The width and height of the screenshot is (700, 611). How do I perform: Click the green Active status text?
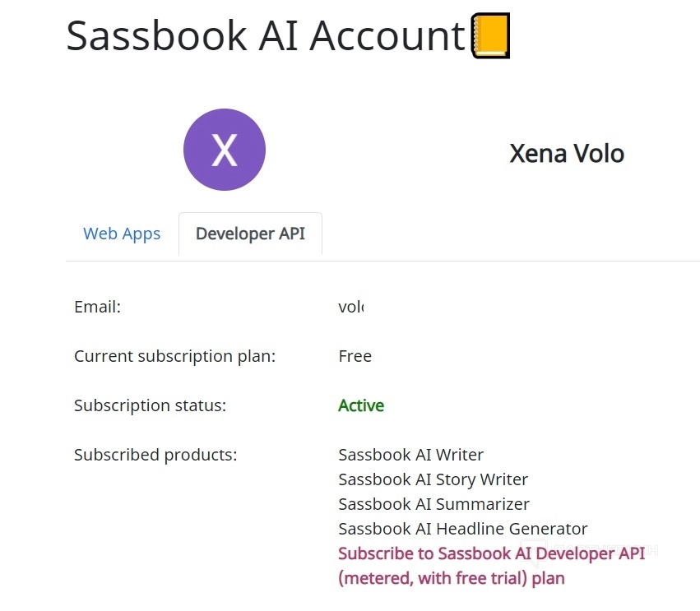point(361,405)
